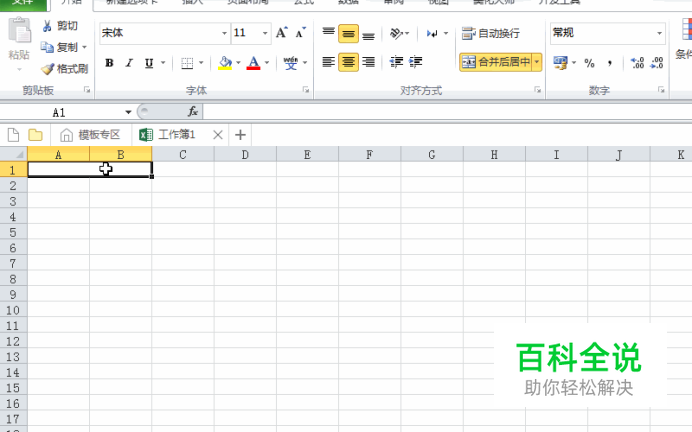Open the 常规 number format dropdown

click(659, 33)
